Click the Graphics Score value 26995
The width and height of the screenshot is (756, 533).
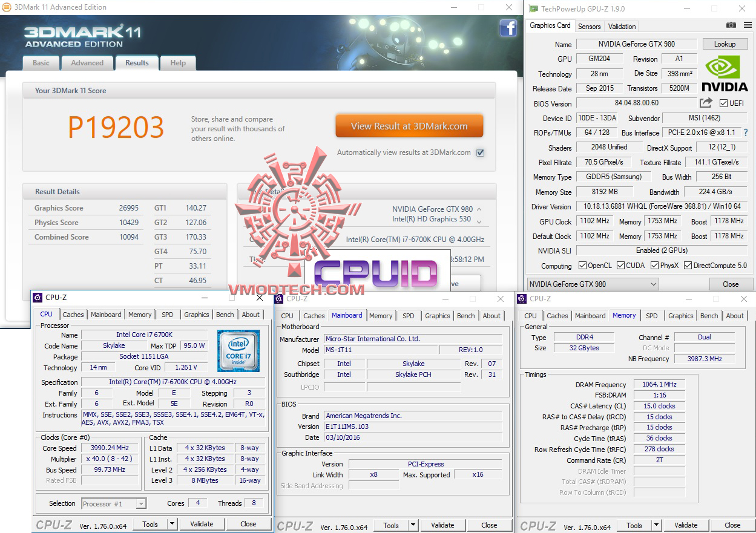(x=129, y=208)
